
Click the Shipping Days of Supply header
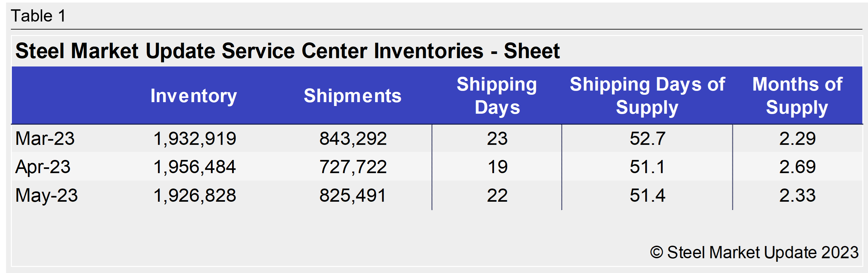coord(647,96)
